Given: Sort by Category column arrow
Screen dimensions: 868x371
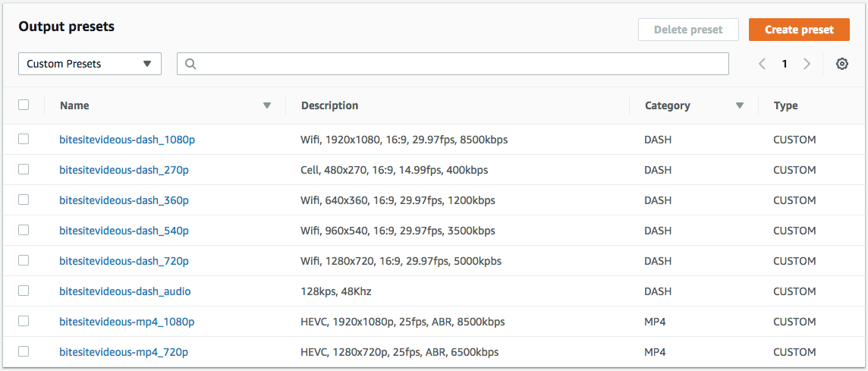Looking at the screenshot, I should tap(740, 105).
